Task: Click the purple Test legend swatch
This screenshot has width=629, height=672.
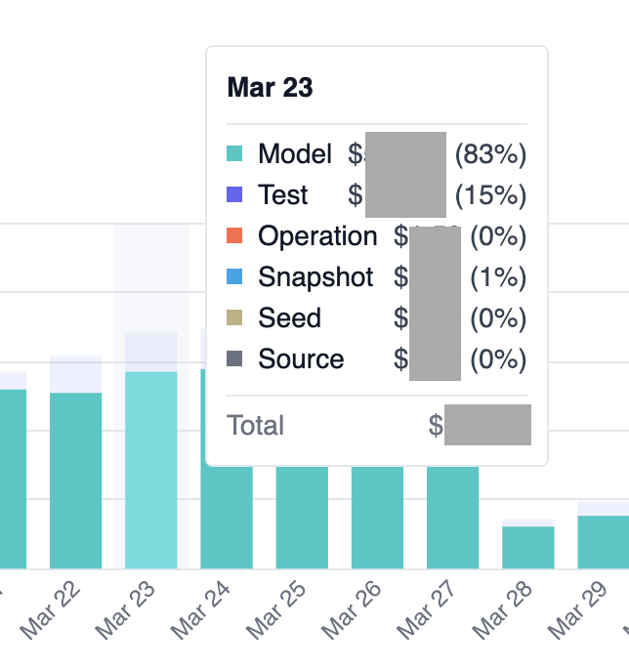Action: [234, 195]
